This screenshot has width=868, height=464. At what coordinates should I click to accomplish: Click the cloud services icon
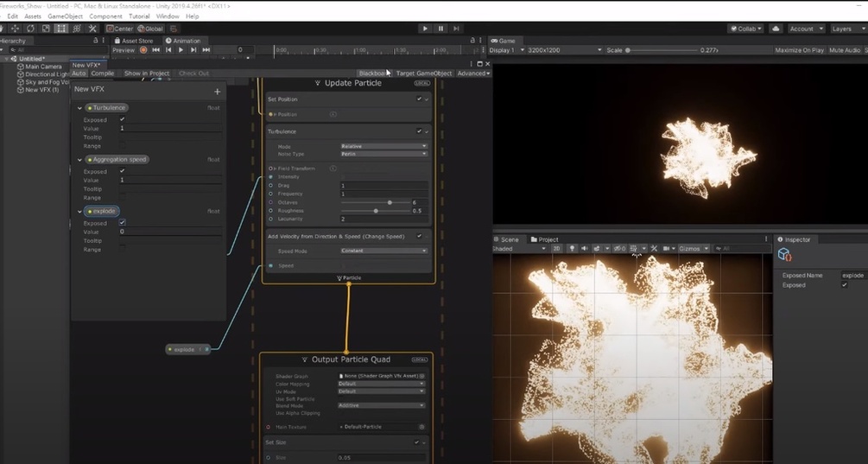tap(776, 29)
